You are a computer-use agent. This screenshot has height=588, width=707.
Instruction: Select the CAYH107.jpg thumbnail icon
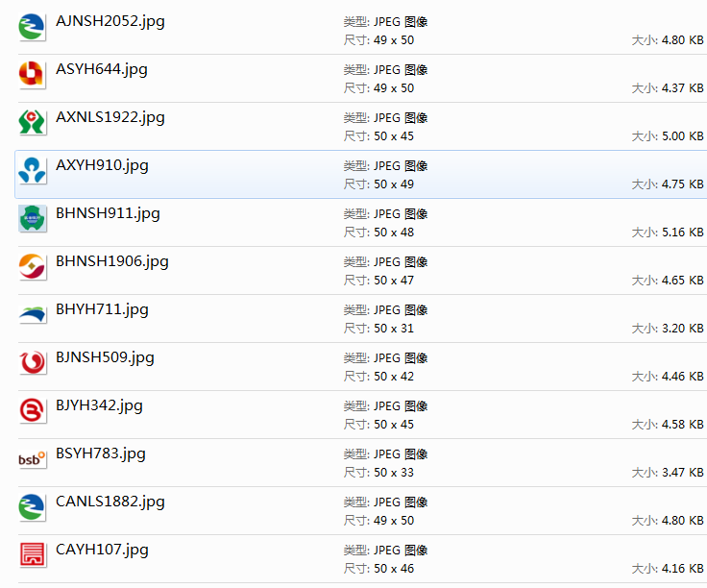pyautogui.click(x=32, y=554)
